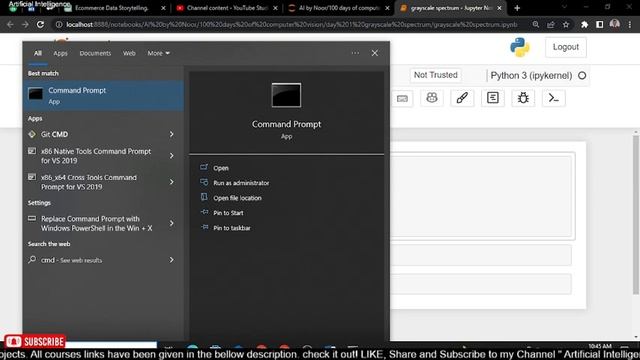Click Python 3 (ipykernel) kernel name
This screenshot has height=360, width=640.
point(531,76)
